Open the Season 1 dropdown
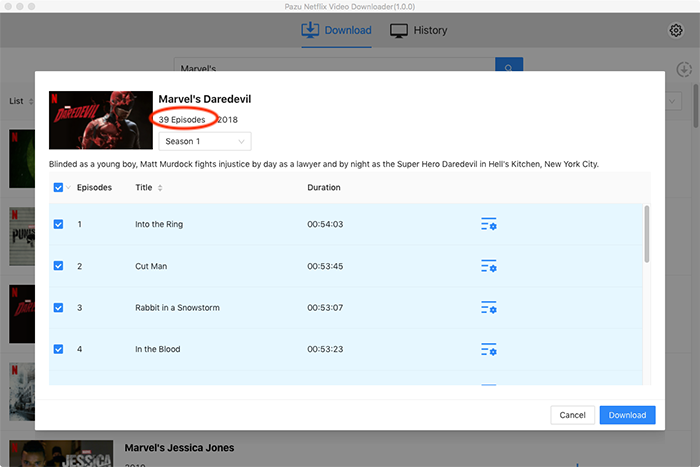This screenshot has width=700, height=467. (205, 141)
